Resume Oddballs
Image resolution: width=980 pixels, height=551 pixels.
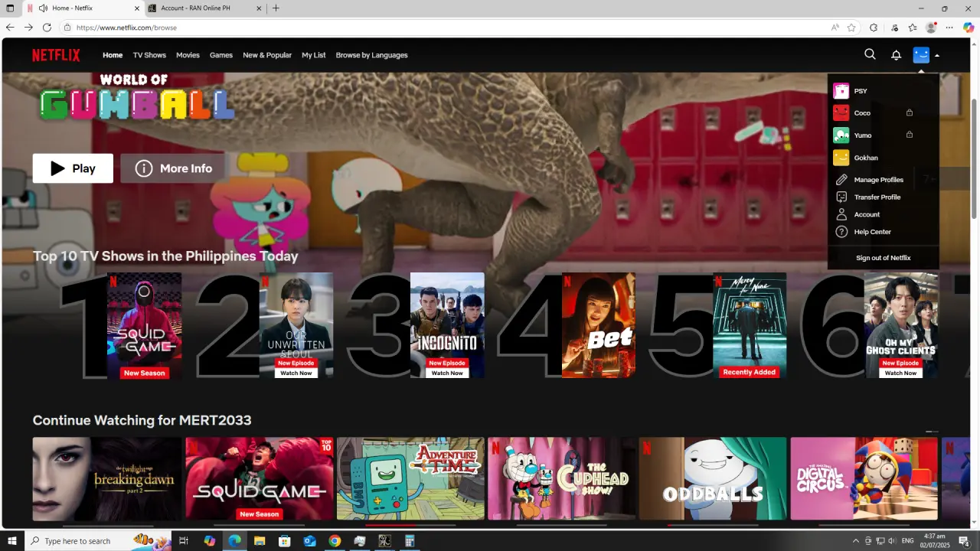[x=713, y=479]
